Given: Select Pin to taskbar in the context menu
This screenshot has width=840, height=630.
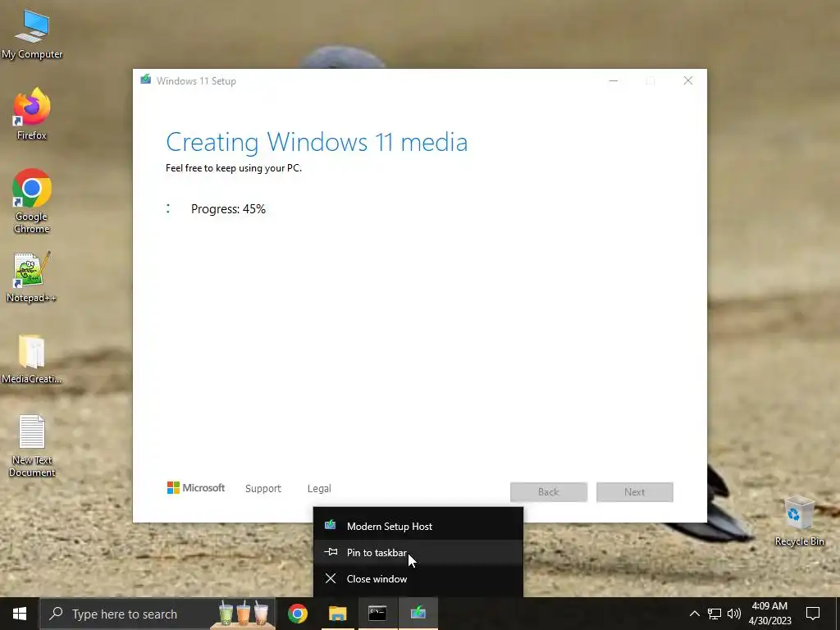Looking at the screenshot, I should [x=418, y=552].
